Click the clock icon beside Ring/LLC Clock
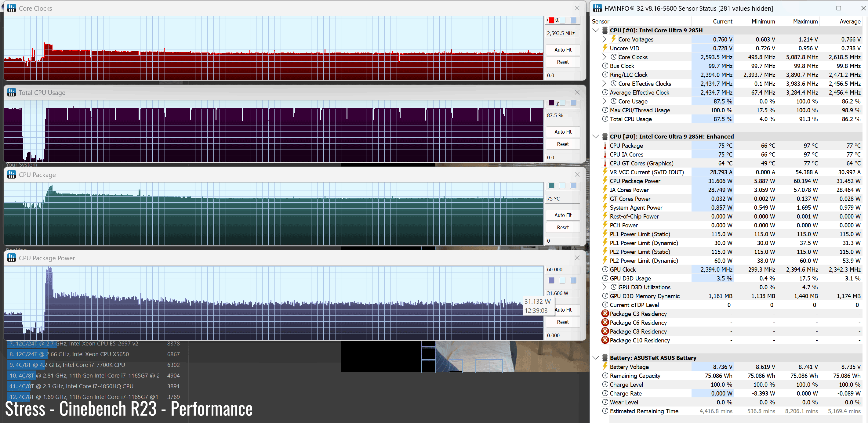Image resolution: width=868 pixels, height=423 pixels. [x=605, y=74]
